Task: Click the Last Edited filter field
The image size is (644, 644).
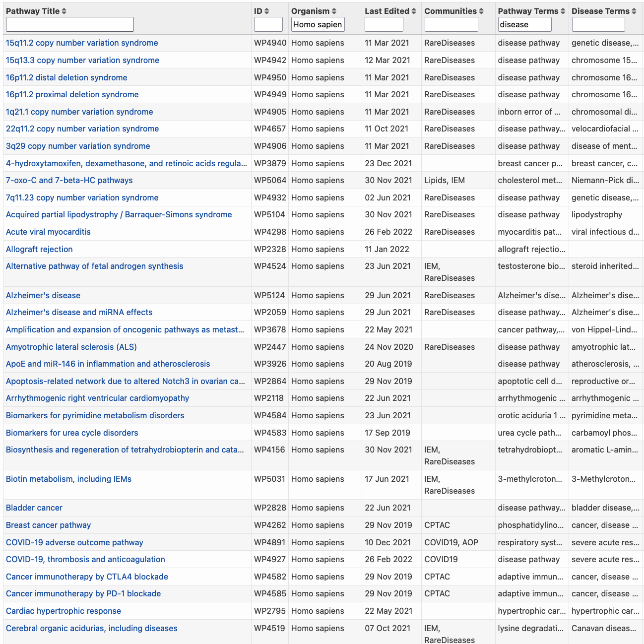Action: [x=384, y=24]
